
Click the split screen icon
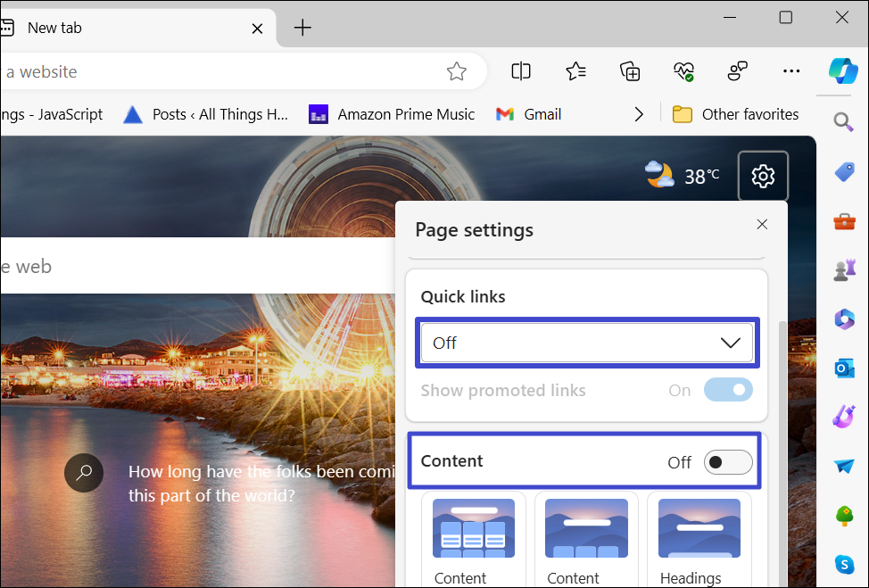click(521, 71)
